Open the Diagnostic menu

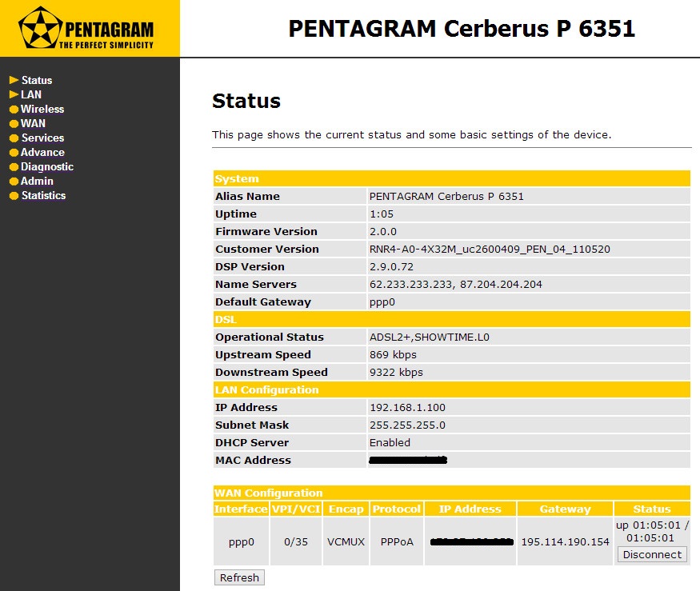(x=47, y=166)
